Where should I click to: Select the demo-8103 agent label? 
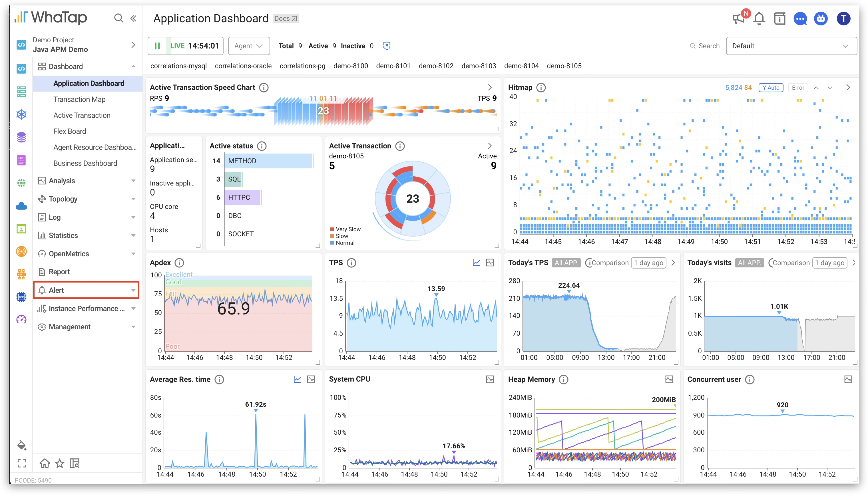(x=479, y=66)
